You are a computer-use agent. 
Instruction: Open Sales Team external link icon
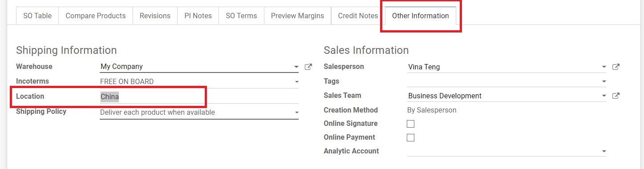[616, 96]
